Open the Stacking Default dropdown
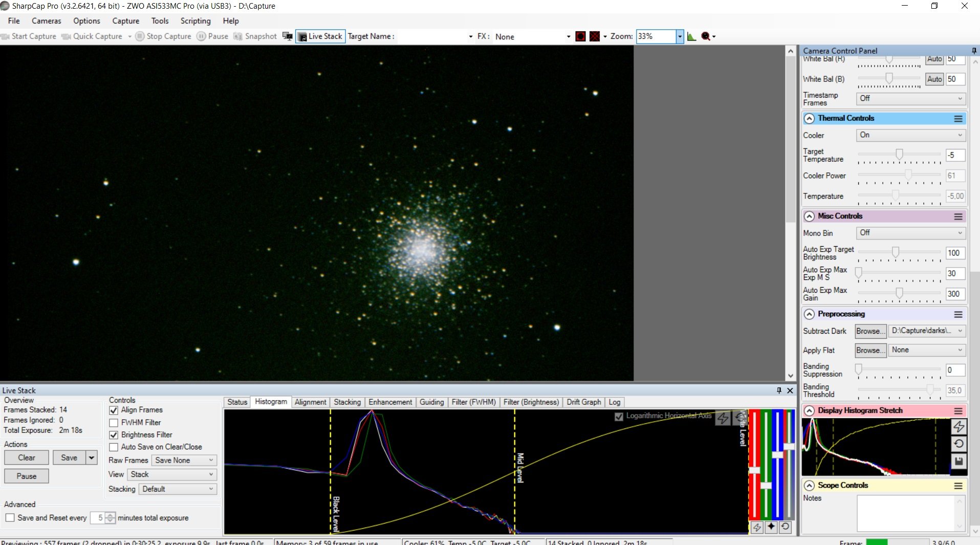The height and width of the screenshot is (545, 980). tap(178, 489)
